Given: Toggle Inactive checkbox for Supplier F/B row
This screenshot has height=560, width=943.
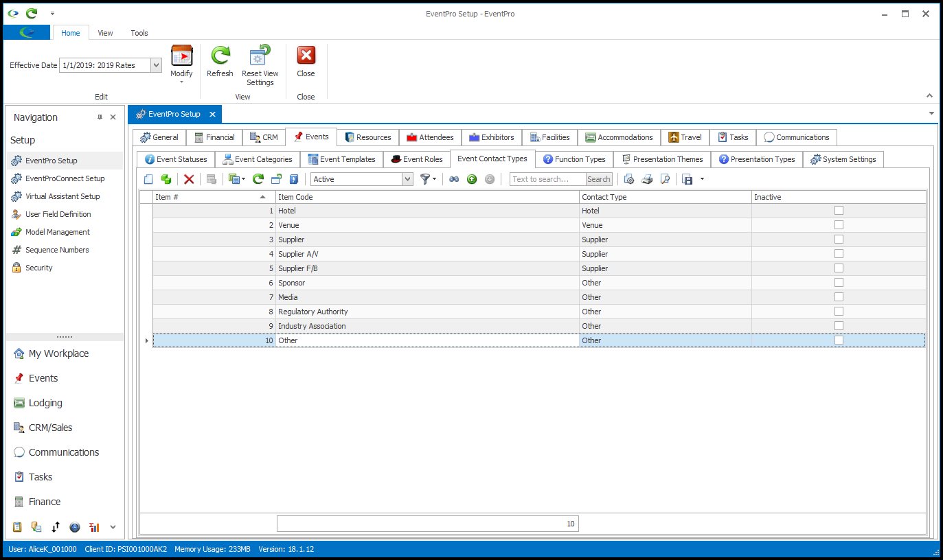Looking at the screenshot, I should point(839,268).
